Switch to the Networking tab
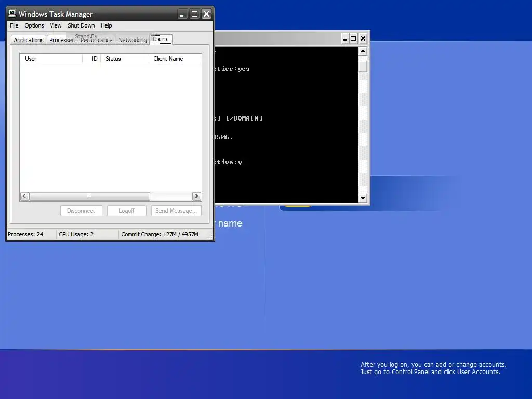This screenshot has height=399, width=532. point(132,40)
